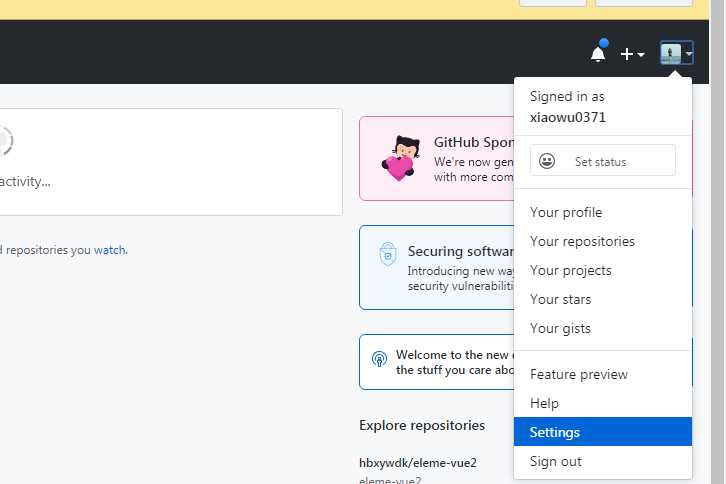Open hbxywdk/eleme-vue2 repository link

418,463
